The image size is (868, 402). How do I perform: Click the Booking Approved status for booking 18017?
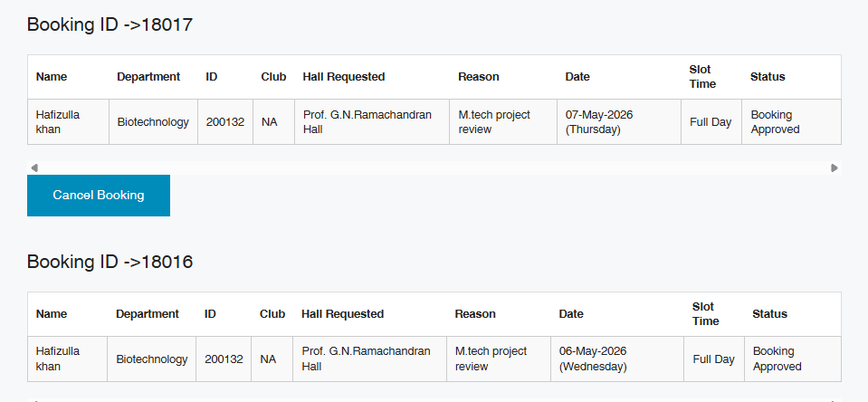tap(775, 122)
